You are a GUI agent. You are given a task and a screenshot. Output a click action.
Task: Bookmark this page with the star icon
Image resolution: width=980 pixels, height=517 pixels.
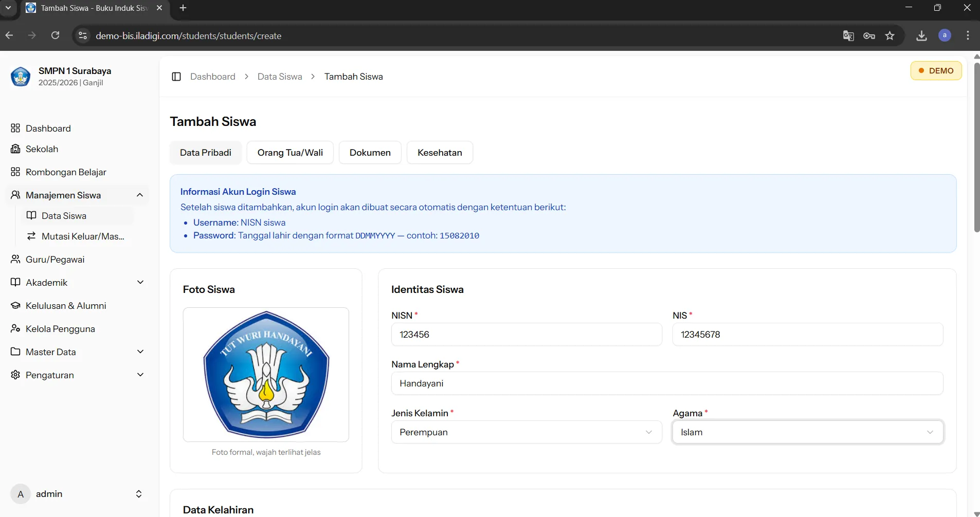coord(890,35)
